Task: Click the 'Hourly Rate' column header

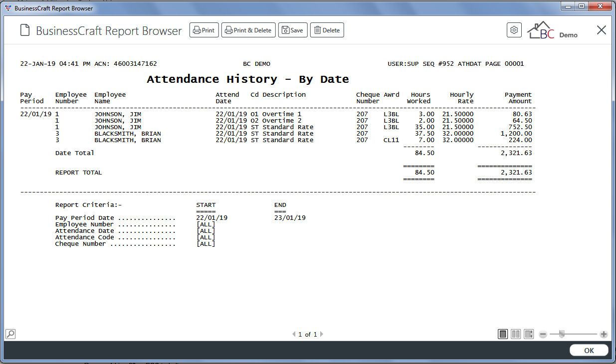Action: tap(462, 98)
